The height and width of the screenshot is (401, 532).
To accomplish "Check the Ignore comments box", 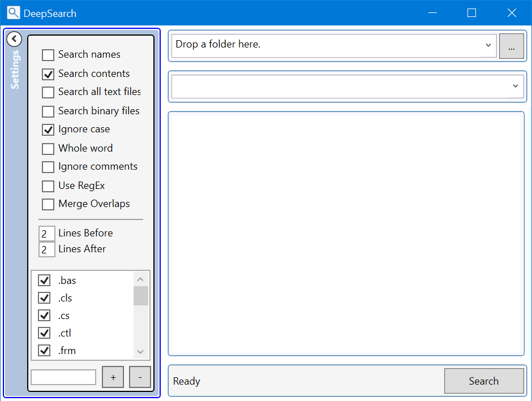I will [x=48, y=167].
